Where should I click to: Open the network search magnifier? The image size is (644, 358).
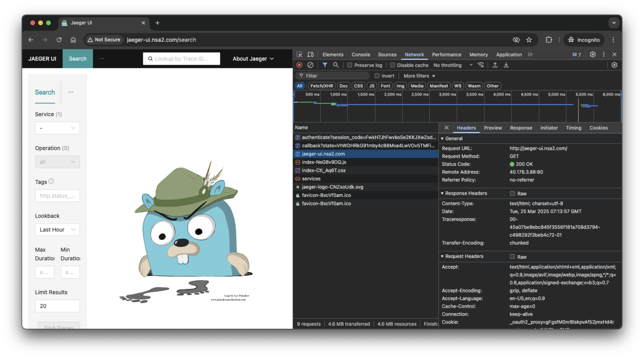(336, 65)
